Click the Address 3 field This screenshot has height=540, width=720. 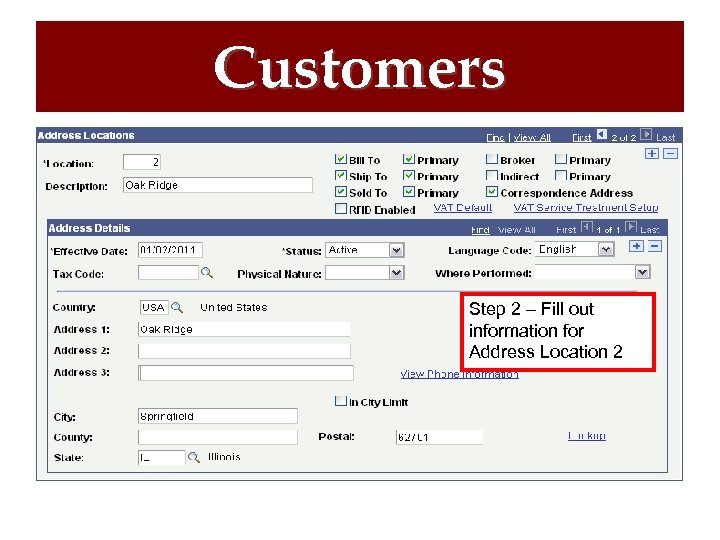pyautogui.click(x=246, y=373)
